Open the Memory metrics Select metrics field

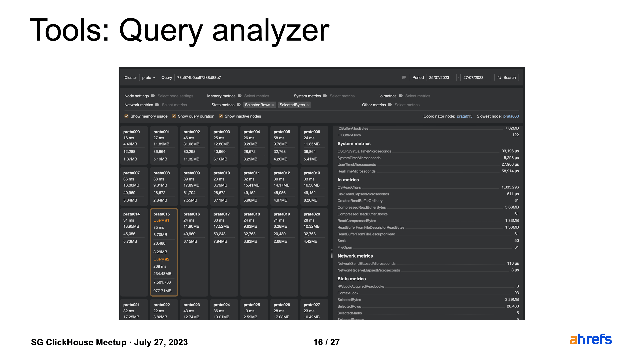[256, 96]
